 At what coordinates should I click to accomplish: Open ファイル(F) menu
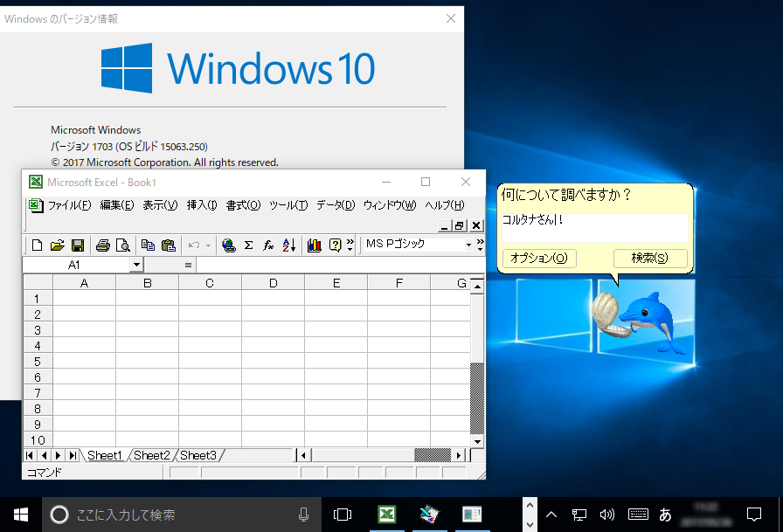(69, 205)
